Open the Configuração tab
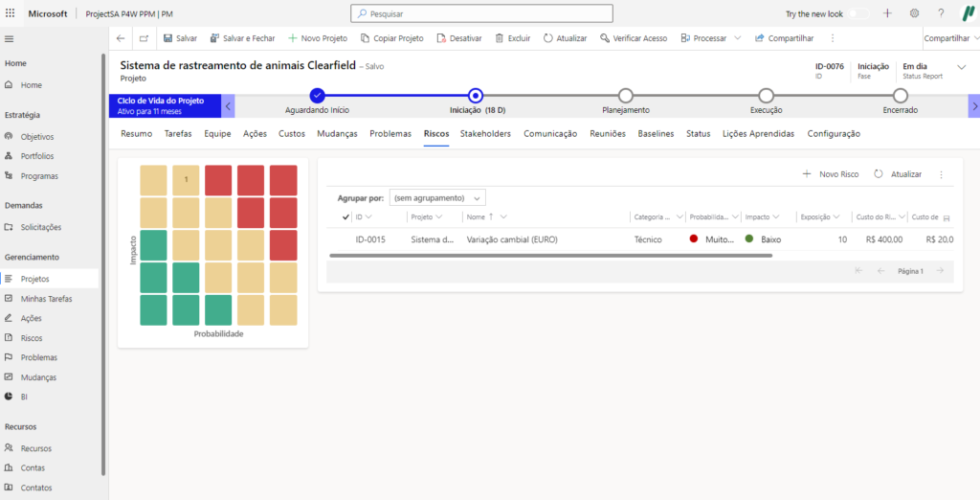 (834, 134)
